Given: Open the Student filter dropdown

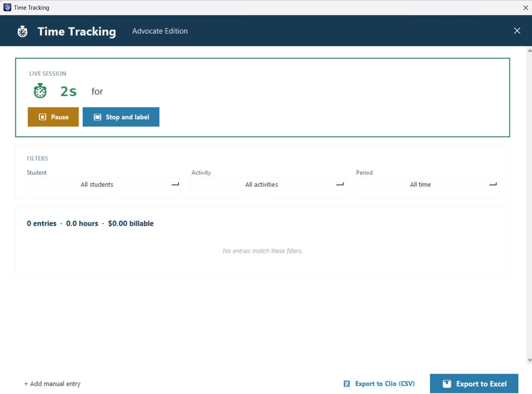Looking at the screenshot, I should [104, 184].
